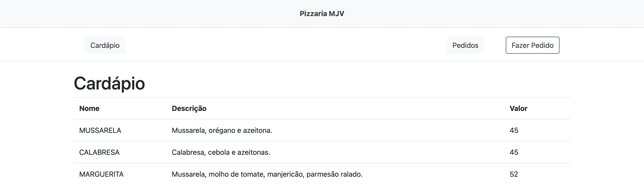Screen dimensions: 644x191
Task: Click the value 45 for MUSSARELA
Action: (x=514, y=130)
